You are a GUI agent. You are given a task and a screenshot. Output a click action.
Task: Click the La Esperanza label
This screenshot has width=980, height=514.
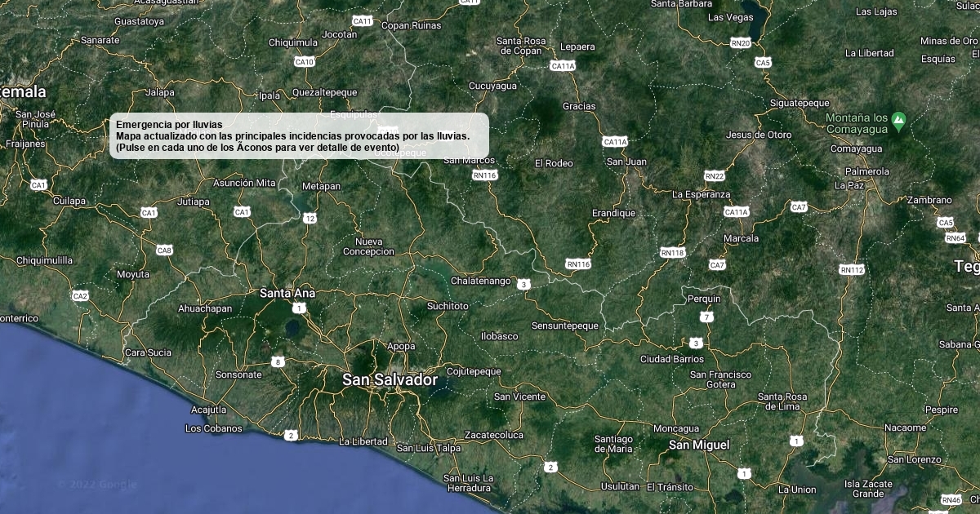(702, 194)
